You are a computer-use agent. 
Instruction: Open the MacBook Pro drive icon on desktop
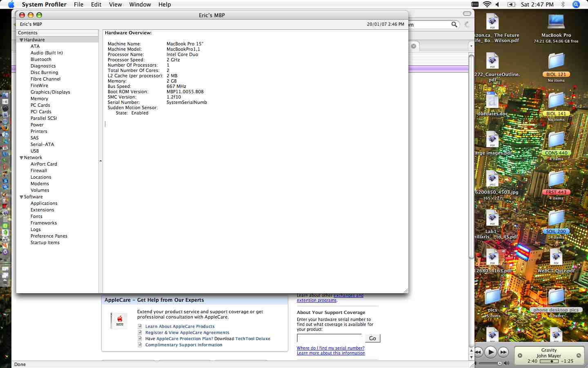[x=556, y=22]
